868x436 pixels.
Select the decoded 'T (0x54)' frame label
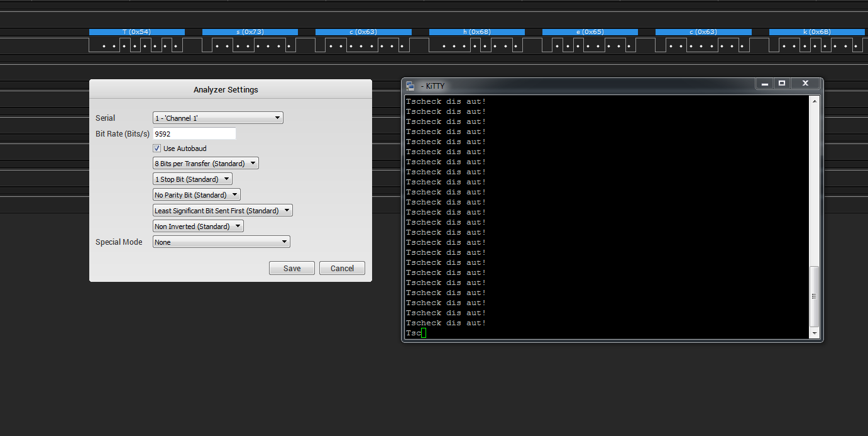click(137, 31)
